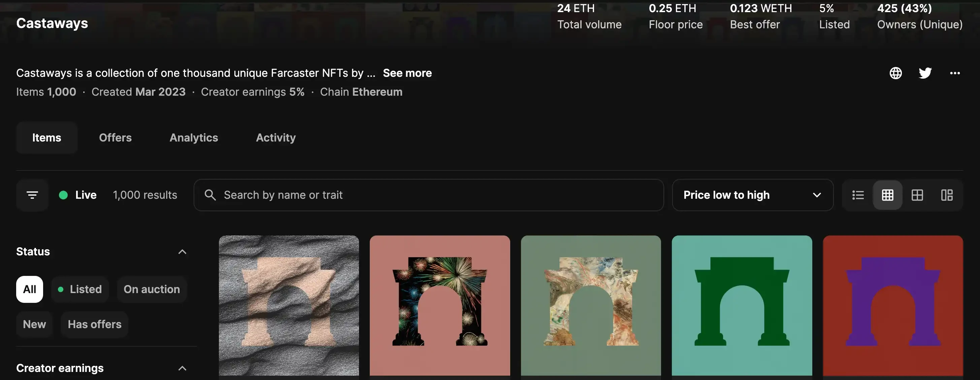980x380 pixels.
Task: Open the collection website globe icon
Action: 895,73
